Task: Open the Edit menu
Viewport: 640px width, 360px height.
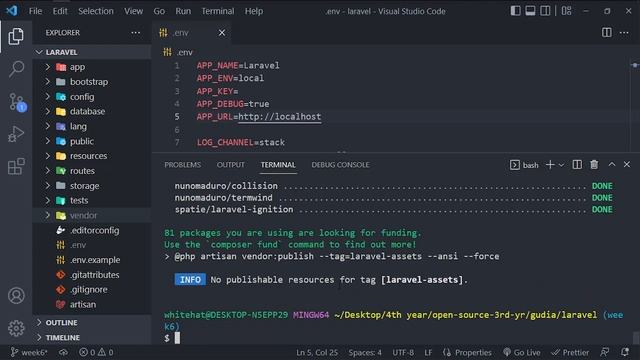Action: (60, 11)
